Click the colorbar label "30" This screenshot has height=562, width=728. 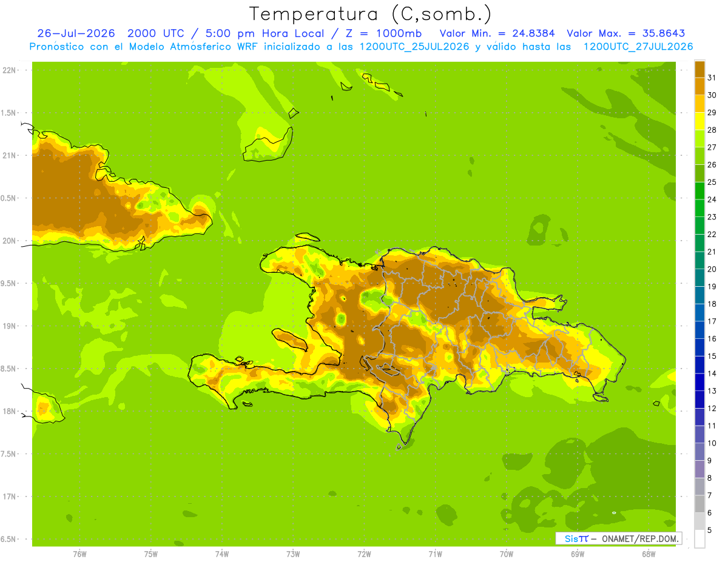(x=712, y=95)
